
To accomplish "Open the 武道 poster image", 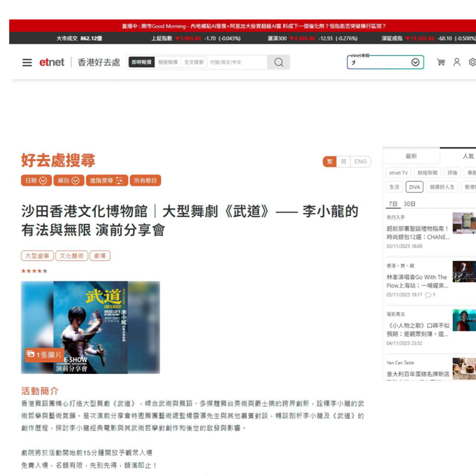I will click(x=90, y=327).
